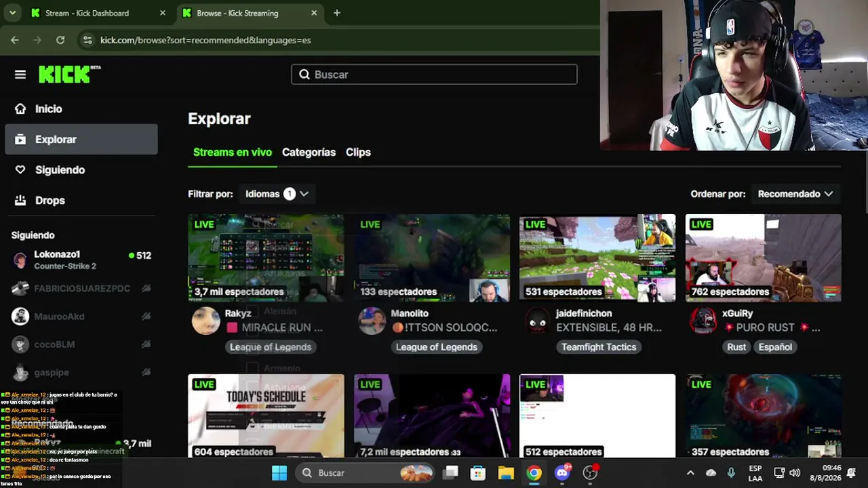This screenshot has width=868, height=488.
Task: Select Explorar in the sidebar
Action: point(81,139)
